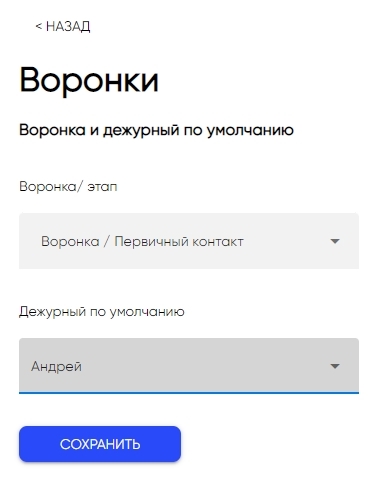Click the blue underline of the Андрей field
Viewport: 387px width, 489px height.
189,393
